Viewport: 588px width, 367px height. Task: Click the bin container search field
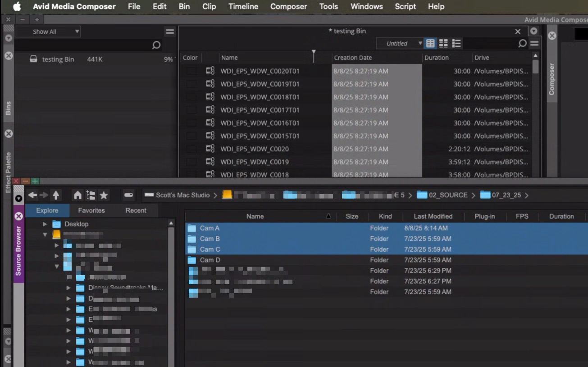(88, 45)
